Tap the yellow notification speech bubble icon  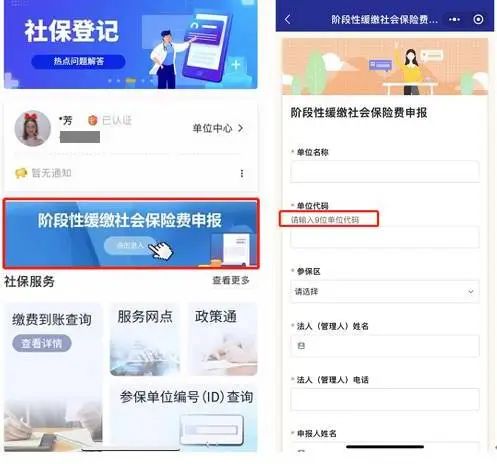(x=21, y=173)
